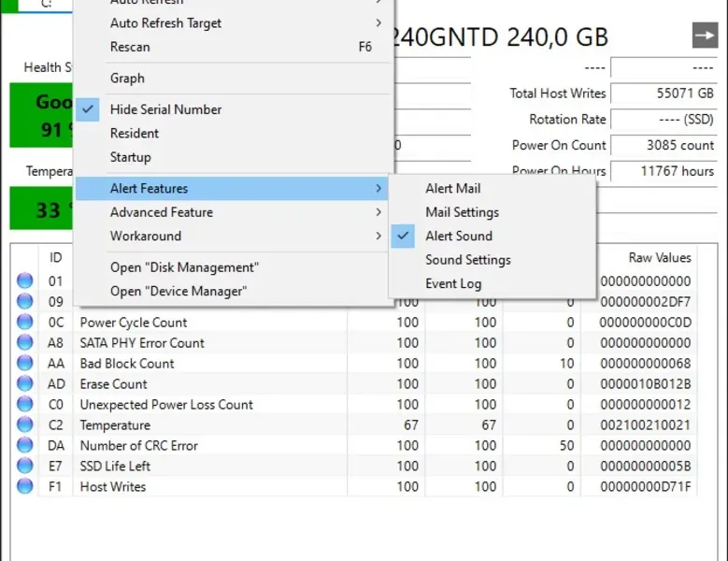
Task: Click the next disk arrow button
Action: tap(705, 36)
